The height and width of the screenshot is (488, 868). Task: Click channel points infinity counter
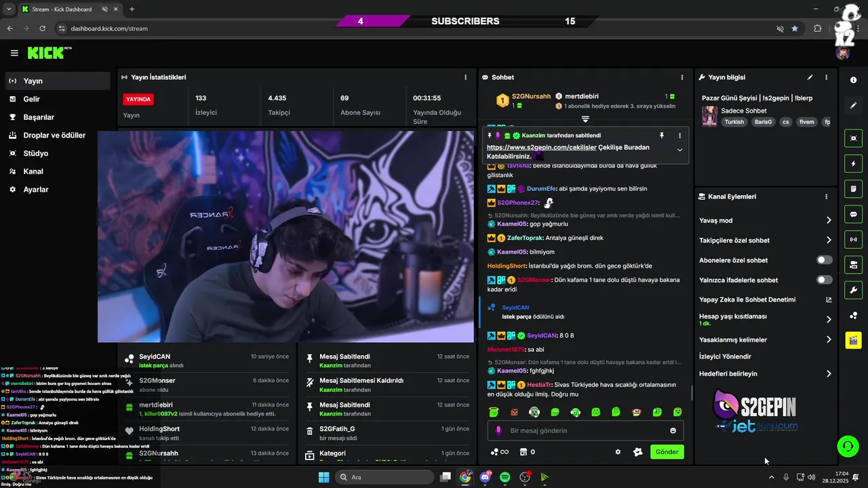[500, 452]
